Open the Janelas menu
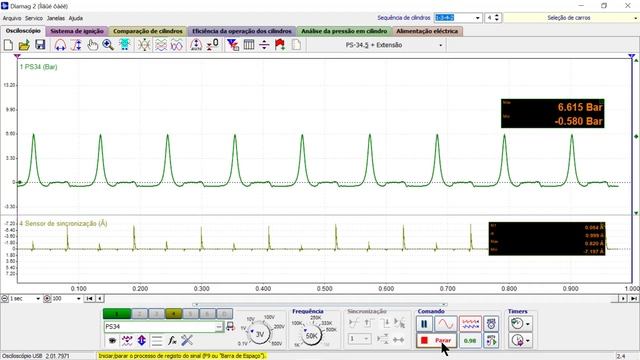 tap(56, 18)
